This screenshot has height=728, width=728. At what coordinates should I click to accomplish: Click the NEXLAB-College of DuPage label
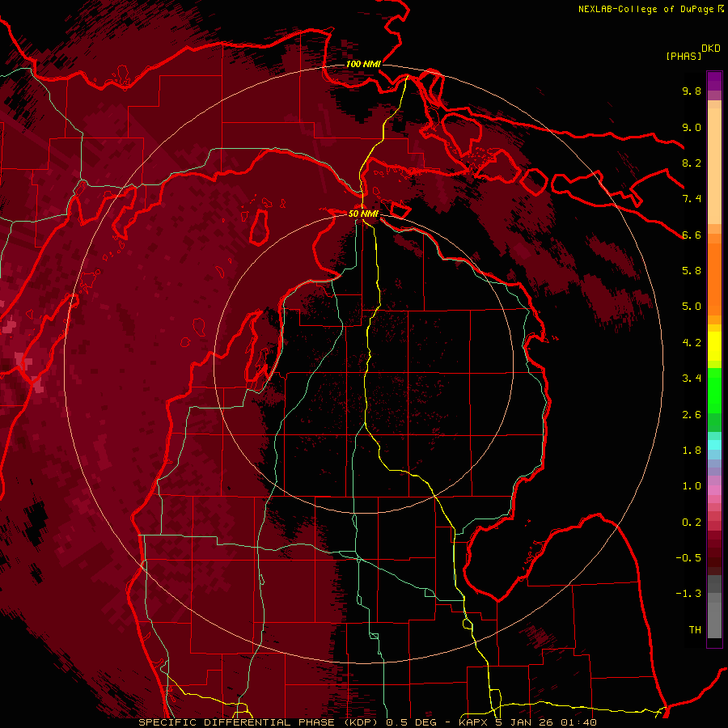(647, 9)
